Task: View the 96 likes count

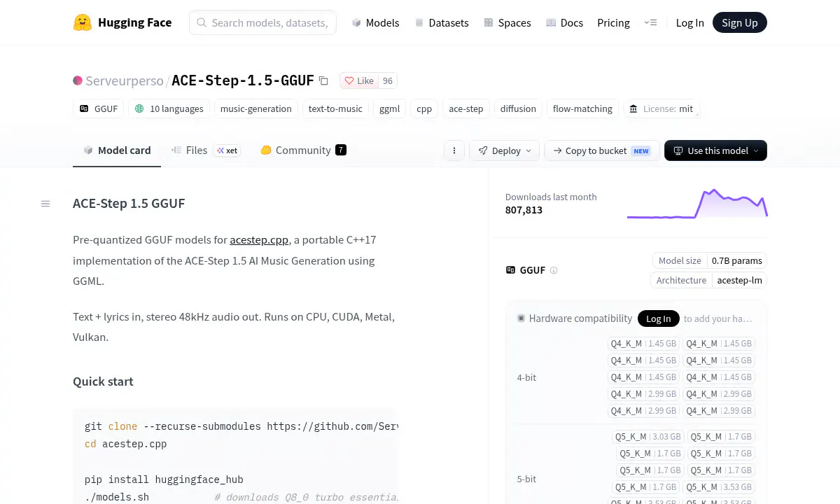Action: (x=388, y=80)
